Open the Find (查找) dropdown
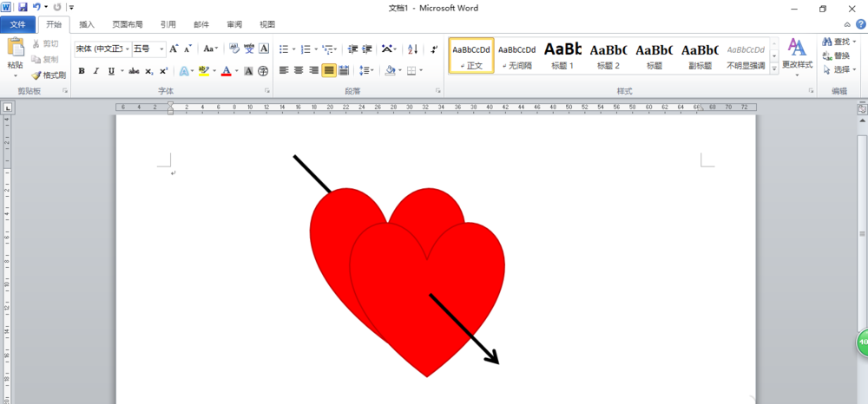This screenshot has height=404, width=868. tap(855, 42)
